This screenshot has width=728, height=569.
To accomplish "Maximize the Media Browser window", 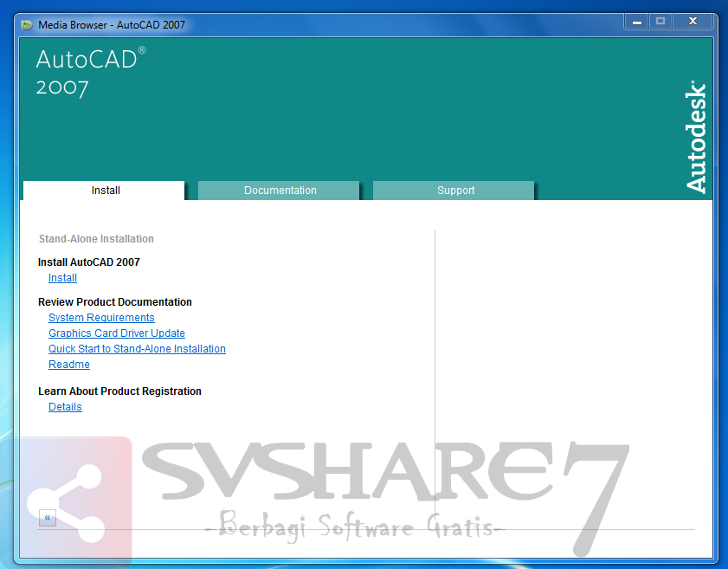I will [660, 22].
